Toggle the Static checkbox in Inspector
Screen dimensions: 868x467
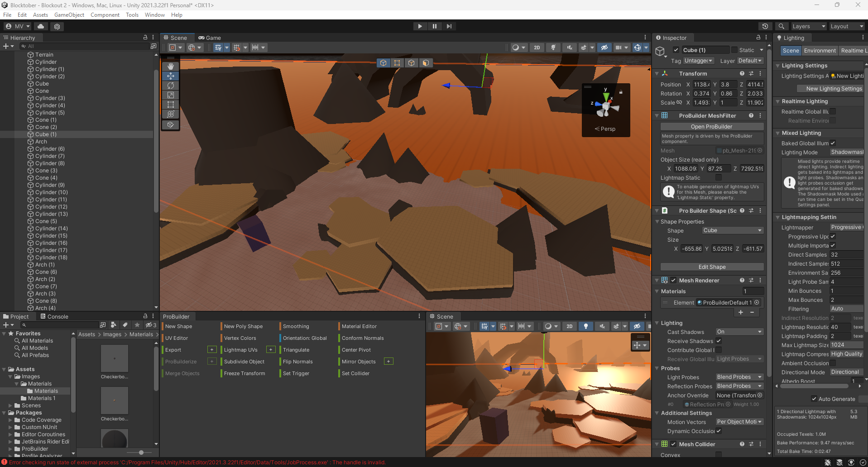tap(734, 50)
